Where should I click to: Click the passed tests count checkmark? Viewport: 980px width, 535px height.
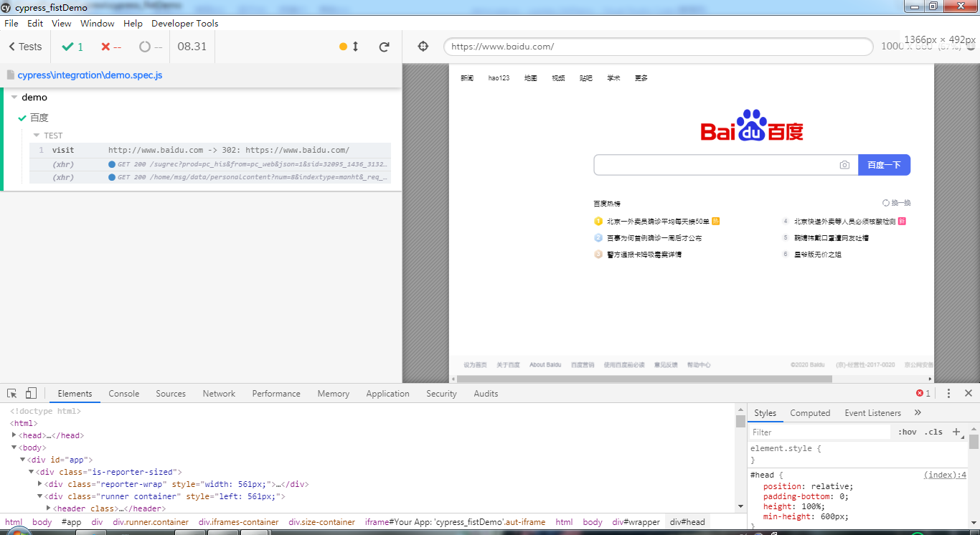point(72,47)
